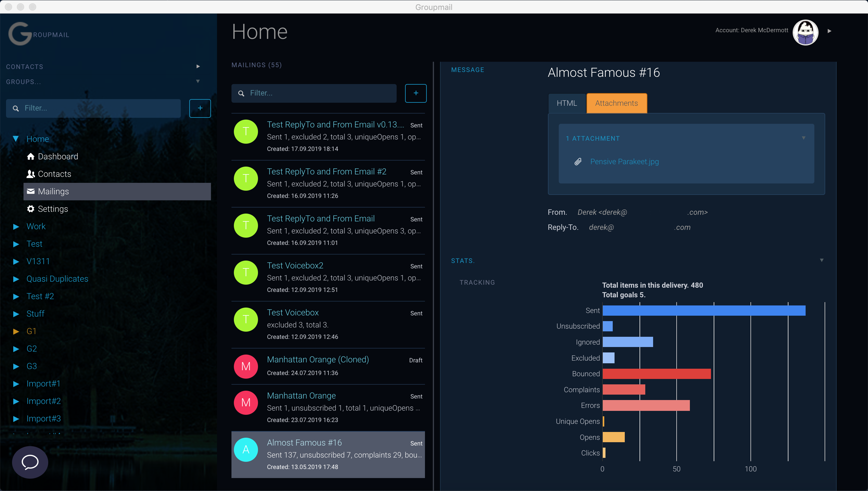Click the Manhattan Orange sent M avatar
Image resolution: width=868 pixels, height=491 pixels.
[x=246, y=403]
